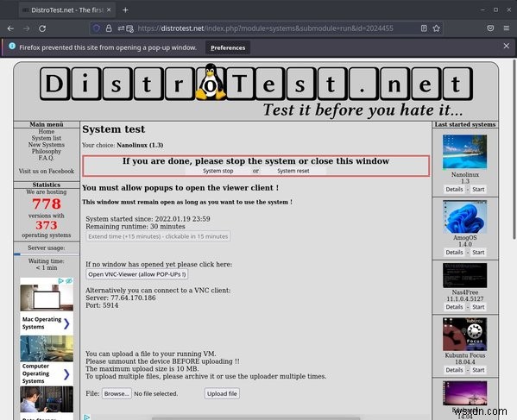The width and height of the screenshot is (517, 420).
Task: Click the Extend time (+15 minutes) button
Action: click(158, 236)
